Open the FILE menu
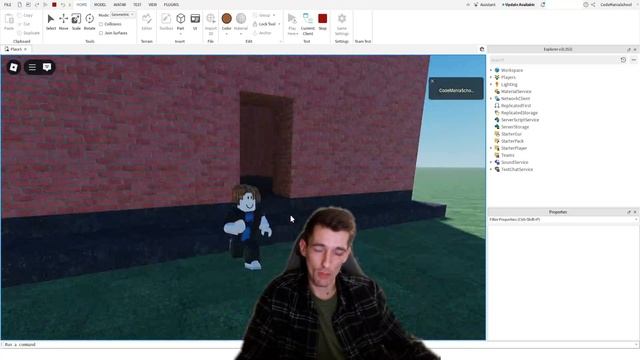 [7, 4]
